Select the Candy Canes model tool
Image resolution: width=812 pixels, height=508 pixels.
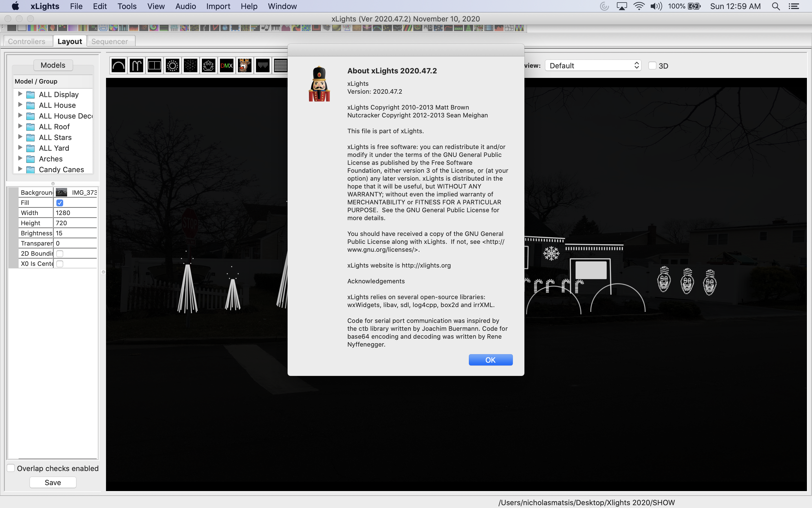tap(136, 65)
